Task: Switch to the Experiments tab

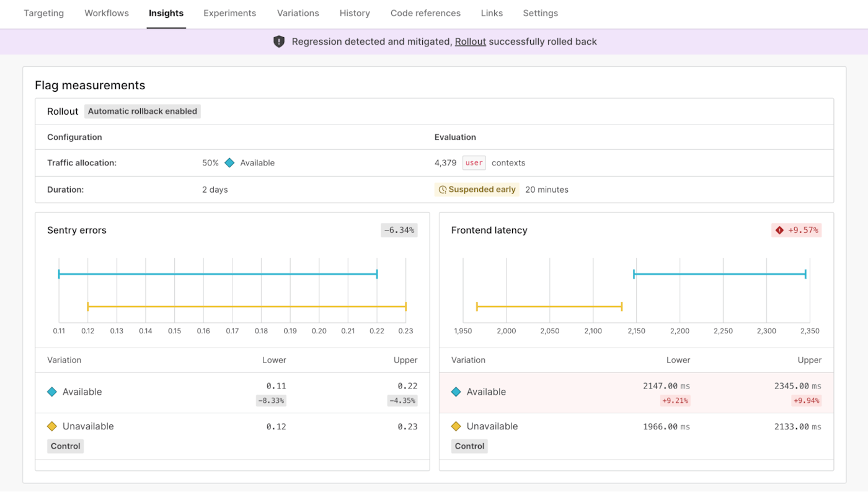Action: pos(229,13)
